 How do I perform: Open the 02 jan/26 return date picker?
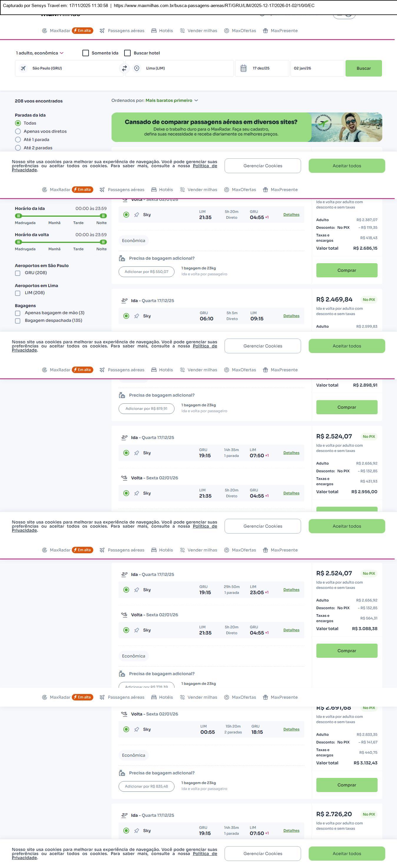[317, 68]
